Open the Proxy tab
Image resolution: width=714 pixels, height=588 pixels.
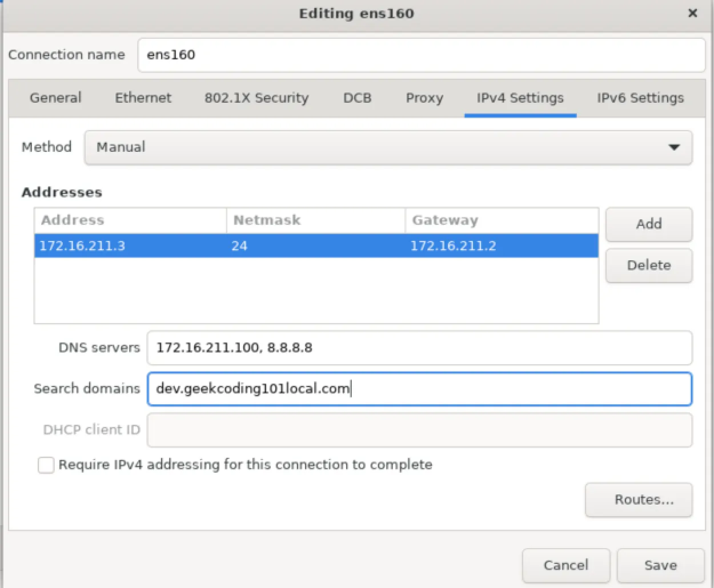pyautogui.click(x=424, y=98)
